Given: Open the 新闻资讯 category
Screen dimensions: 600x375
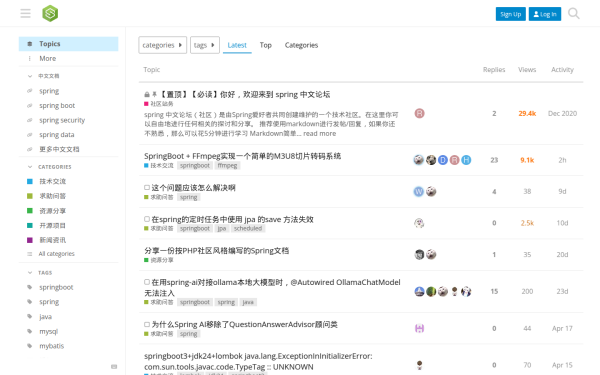Looking at the screenshot, I should [x=52, y=240].
